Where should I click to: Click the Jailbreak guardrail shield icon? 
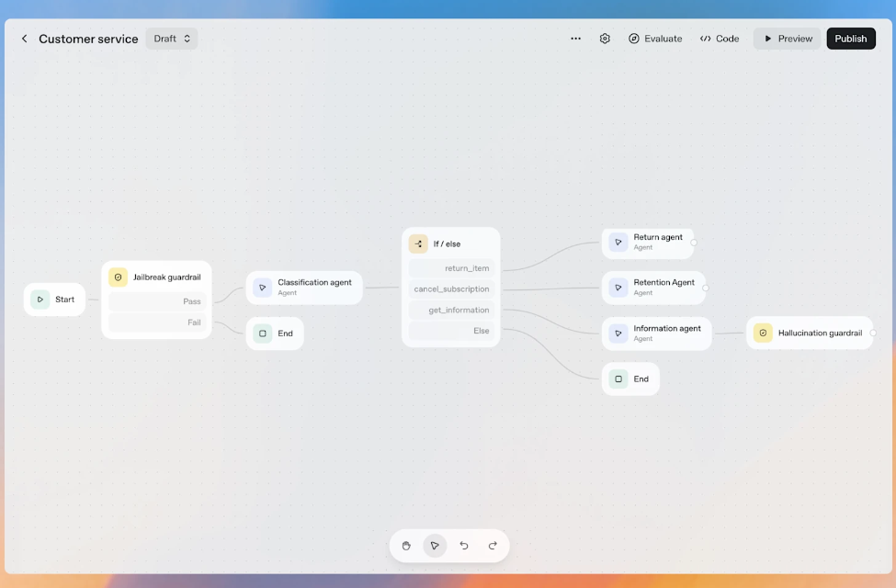[x=118, y=277]
